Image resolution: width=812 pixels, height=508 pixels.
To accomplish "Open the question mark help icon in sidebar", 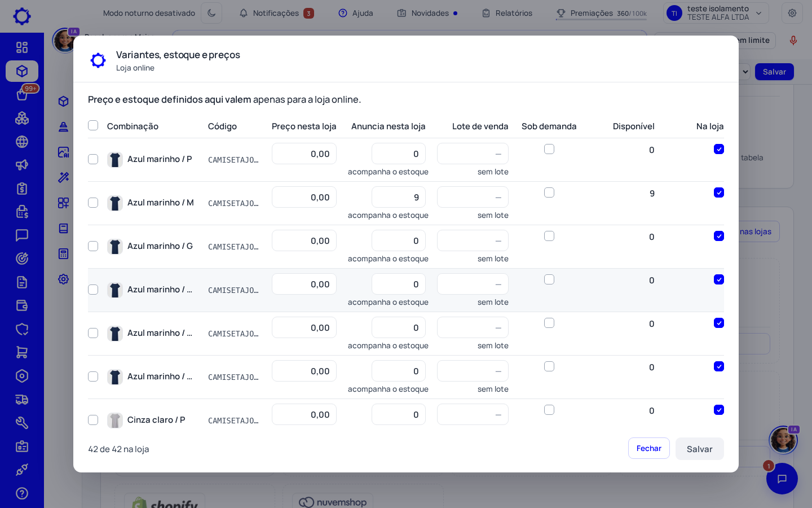I will pyautogui.click(x=22, y=493).
